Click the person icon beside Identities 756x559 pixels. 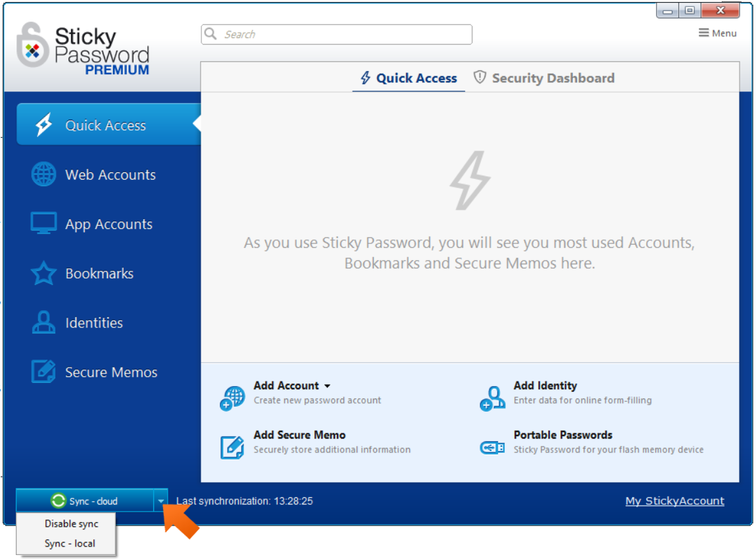point(43,322)
